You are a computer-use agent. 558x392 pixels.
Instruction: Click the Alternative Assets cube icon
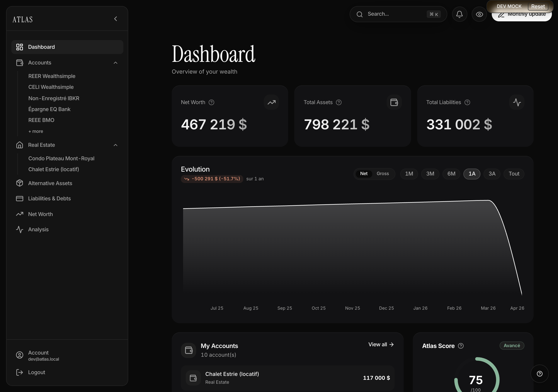pos(19,183)
